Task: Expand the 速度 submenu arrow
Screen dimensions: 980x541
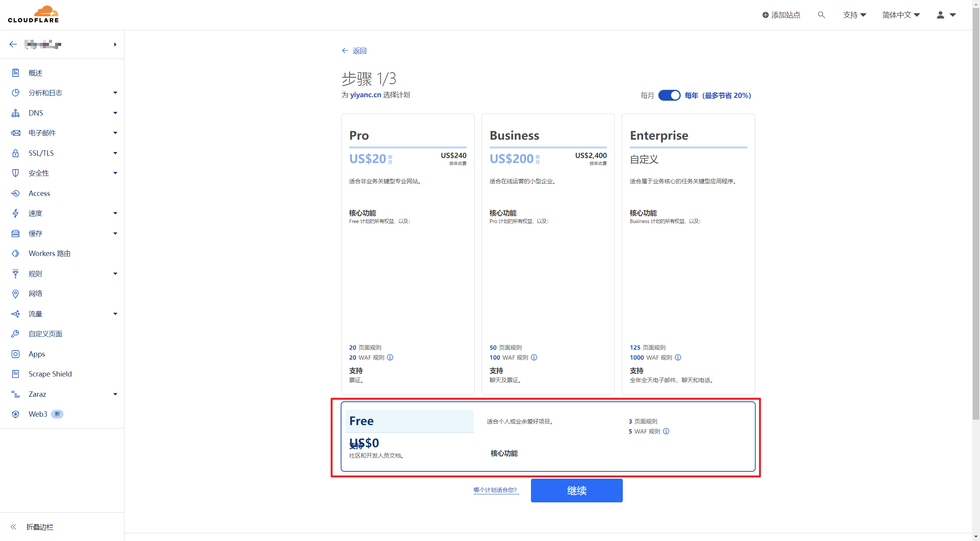Action: click(115, 213)
